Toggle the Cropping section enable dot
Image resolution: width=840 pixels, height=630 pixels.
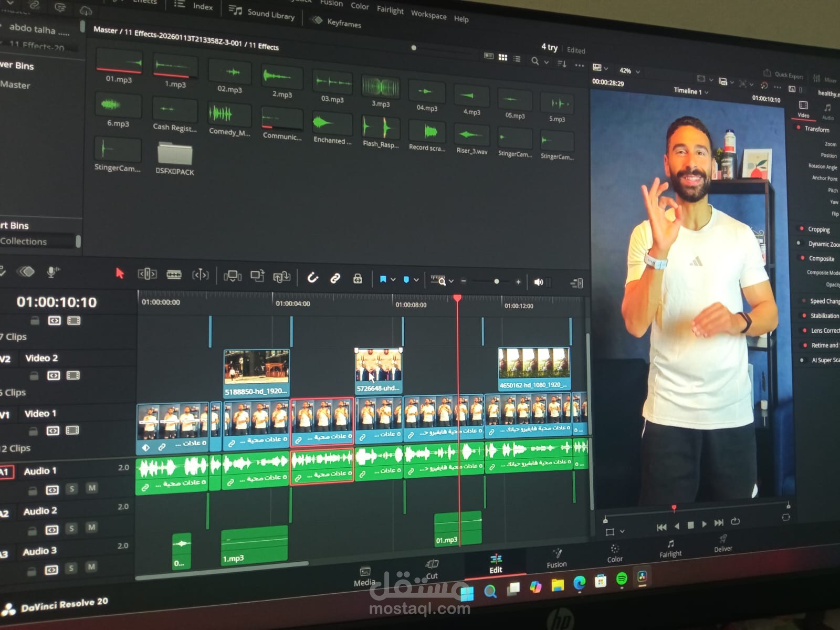tap(801, 228)
